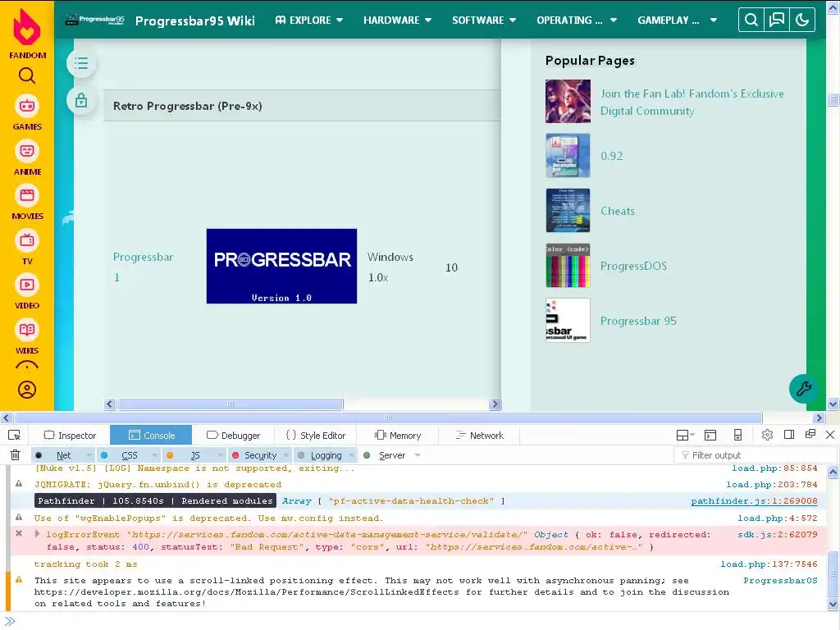This screenshot has height=630, width=840.
Task: Expand the Hardware menu
Action: point(398,20)
